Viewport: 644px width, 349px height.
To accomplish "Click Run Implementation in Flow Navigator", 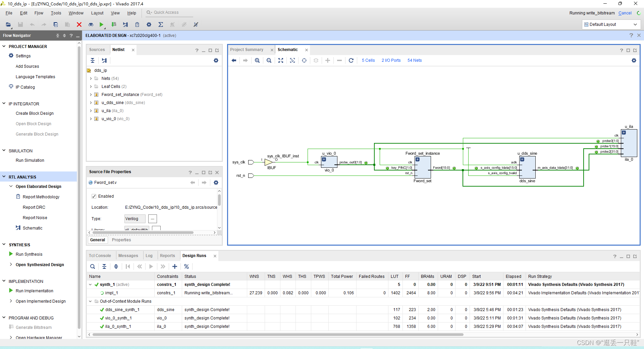I will coord(35,291).
